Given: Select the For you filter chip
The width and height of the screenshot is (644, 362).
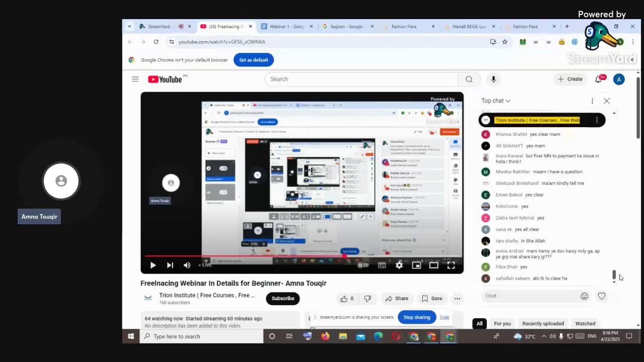Looking at the screenshot, I should click(502, 323).
